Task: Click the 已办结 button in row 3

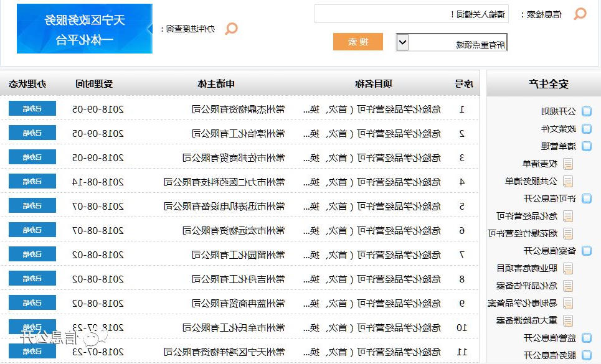Action: click(x=32, y=157)
